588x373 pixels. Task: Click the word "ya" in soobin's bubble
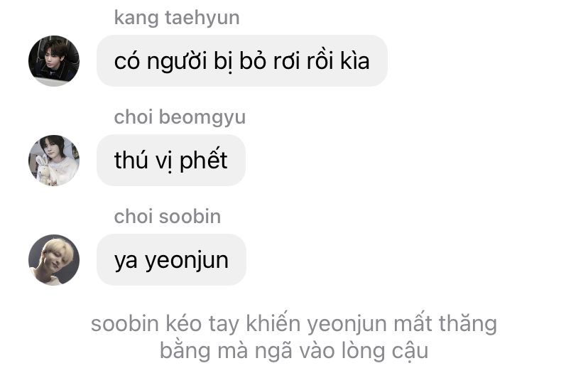pos(126,261)
